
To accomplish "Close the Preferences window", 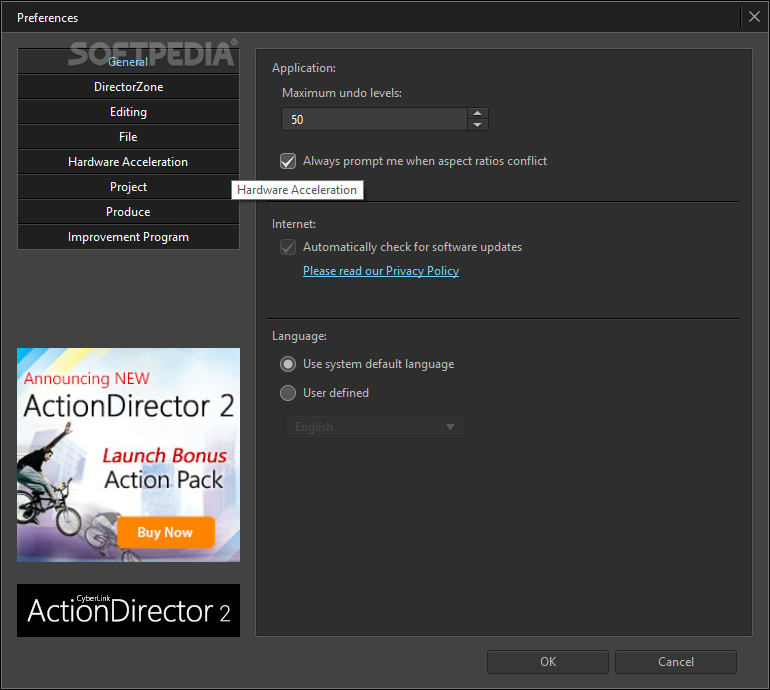I will coord(754,17).
